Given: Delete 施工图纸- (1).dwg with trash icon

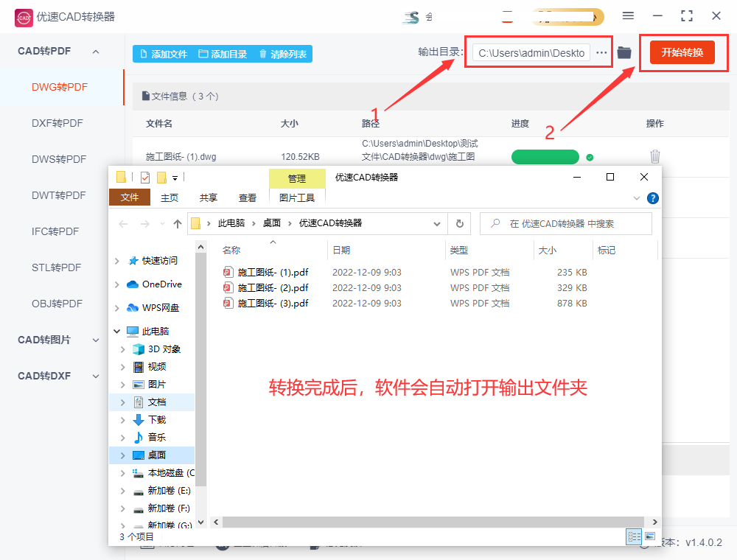Looking at the screenshot, I should (654, 156).
